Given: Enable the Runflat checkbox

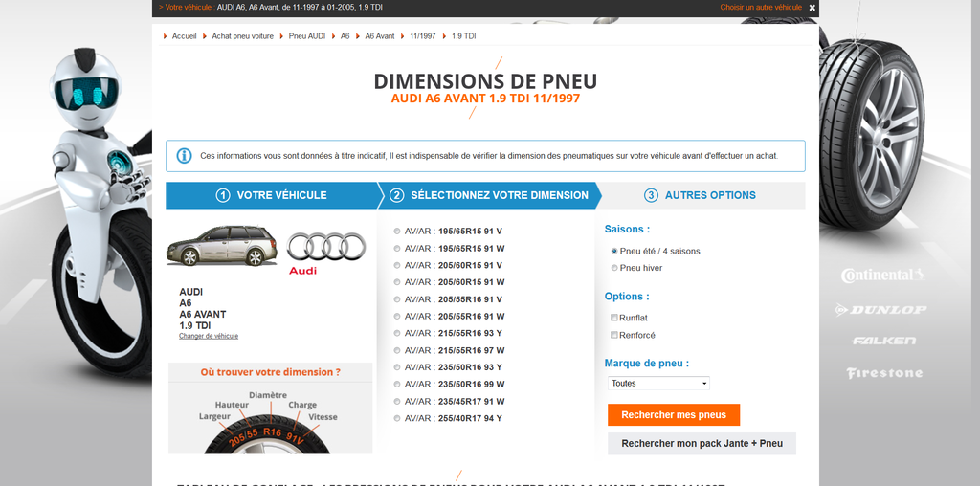Looking at the screenshot, I should pos(614,318).
